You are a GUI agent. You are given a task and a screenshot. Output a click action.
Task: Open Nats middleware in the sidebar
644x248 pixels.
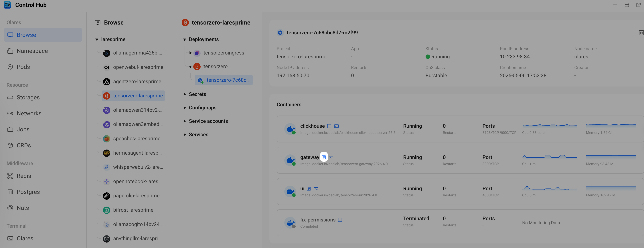pos(43,208)
